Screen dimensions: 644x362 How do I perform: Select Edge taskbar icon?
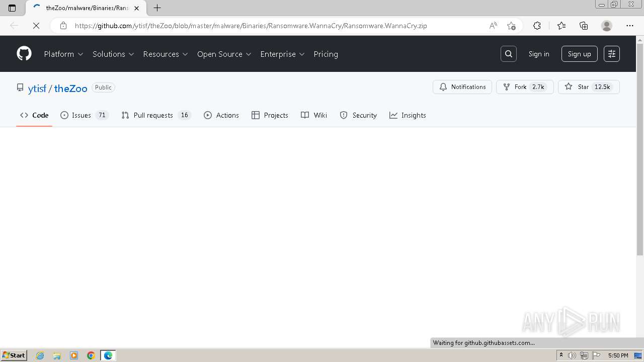click(108, 355)
